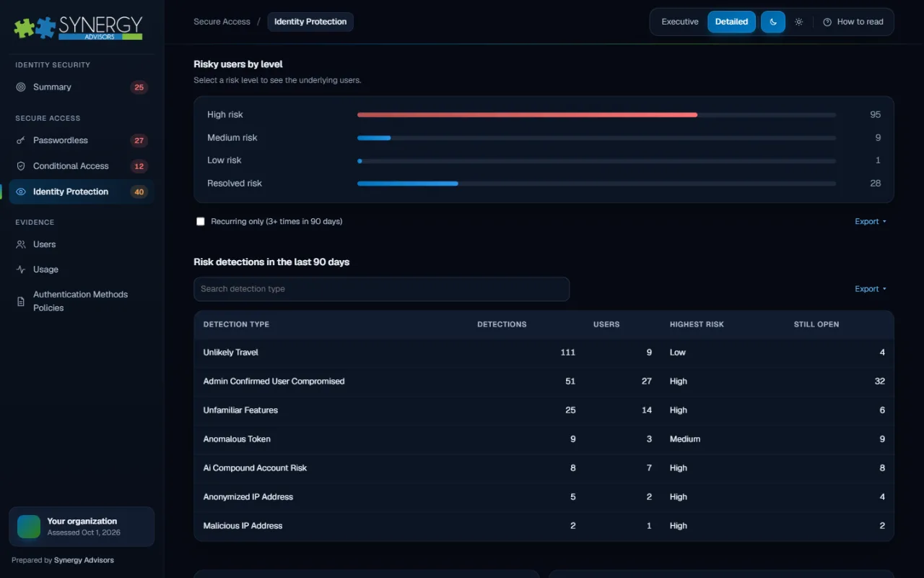
Task: Switch to dark mode with moon button
Action: coord(773,22)
